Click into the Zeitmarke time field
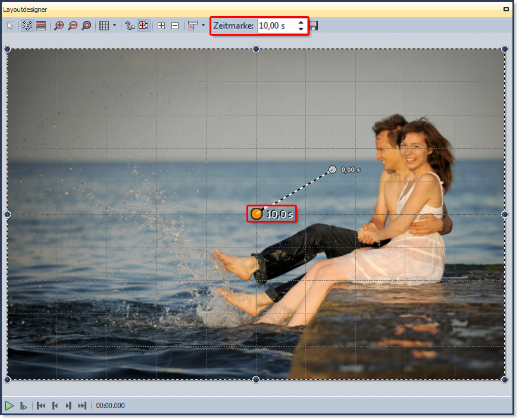Screen dimensions: 519x420 (276, 26)
